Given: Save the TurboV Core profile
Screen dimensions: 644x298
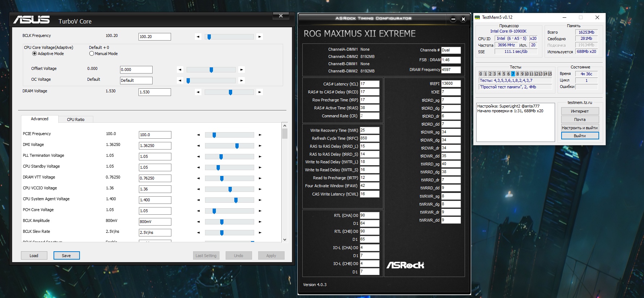Looking at the screenshot, I should click(67, 256).
